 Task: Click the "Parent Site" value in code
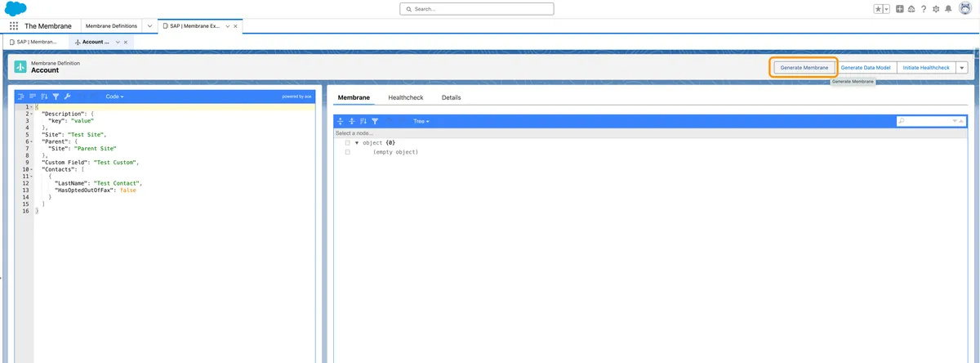point(96,148)
